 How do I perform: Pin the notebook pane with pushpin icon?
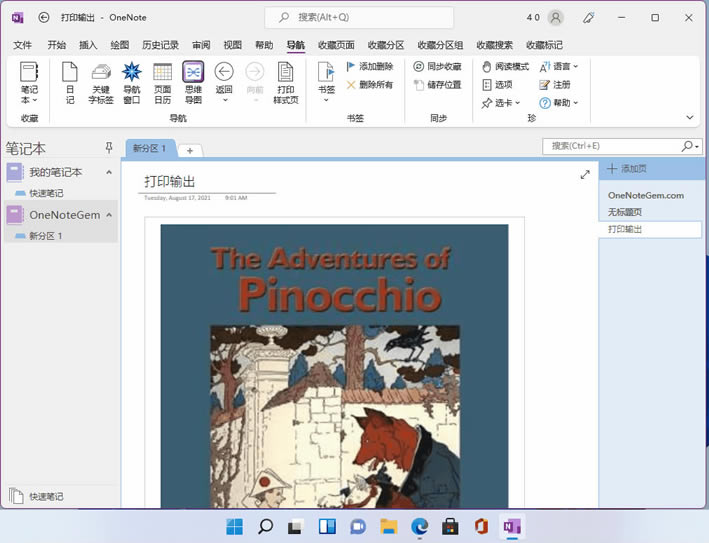109,148
